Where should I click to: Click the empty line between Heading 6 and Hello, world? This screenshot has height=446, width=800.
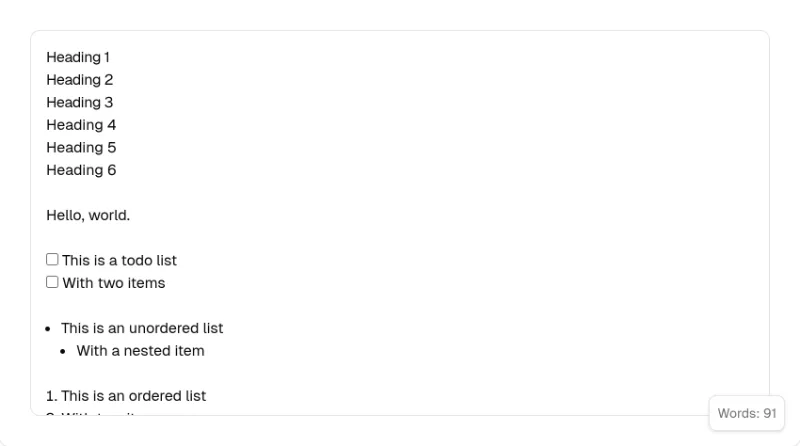pos(400,192)
